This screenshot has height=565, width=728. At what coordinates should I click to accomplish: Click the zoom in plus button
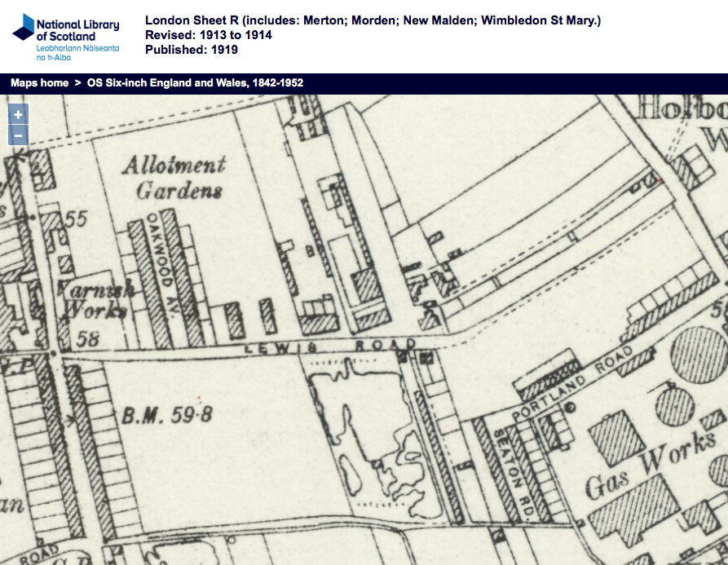(x=18, y=114)
